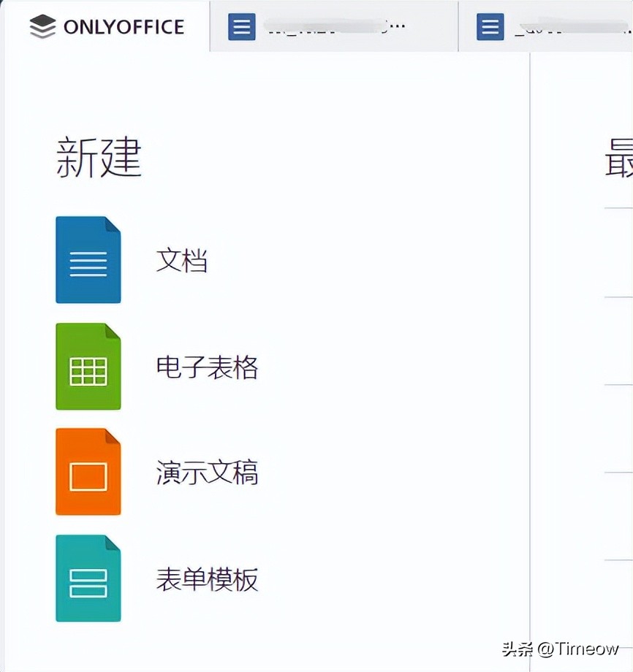Open a new blank document via 文档 label
Screen dimensions: 633x672
pyautogui.click(x=181, y=261)
